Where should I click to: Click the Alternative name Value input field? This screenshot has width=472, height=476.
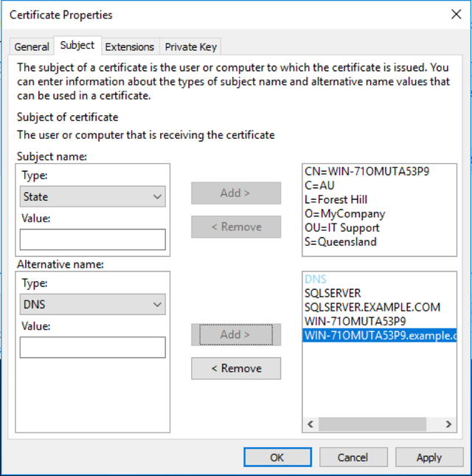[x=93, y=348]
